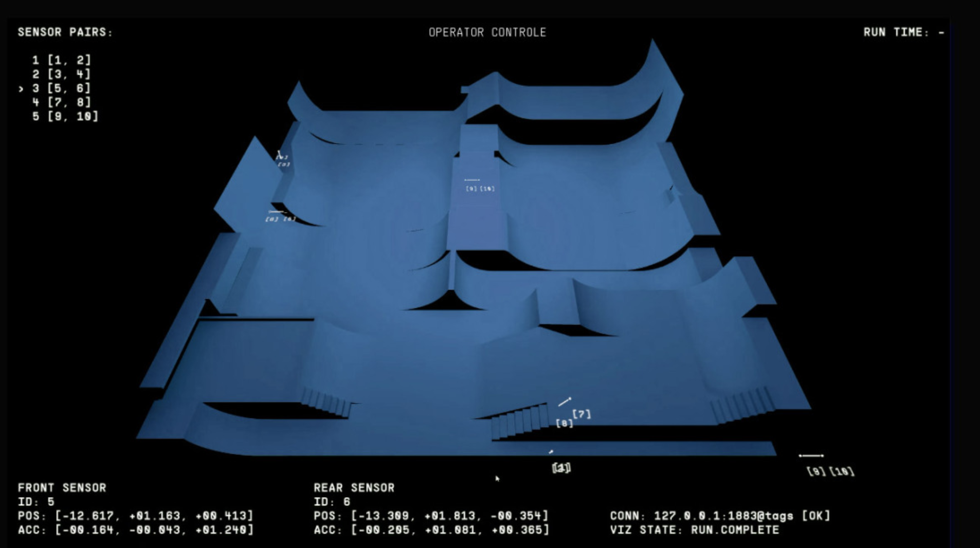Click the SENSOR PAIRS heading
The height and width of the screenshot is (548, 980).
pyautogui.click(x=65, y=32)
